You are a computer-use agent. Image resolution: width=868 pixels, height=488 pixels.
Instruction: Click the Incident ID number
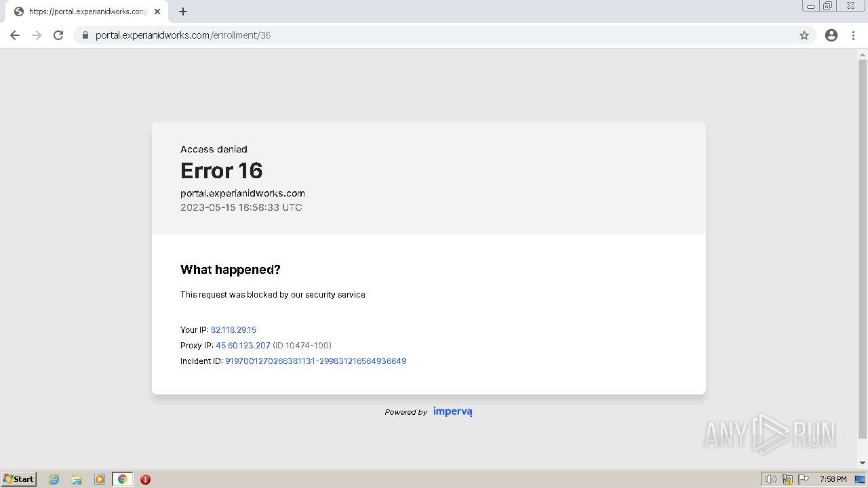coord(315,361)
